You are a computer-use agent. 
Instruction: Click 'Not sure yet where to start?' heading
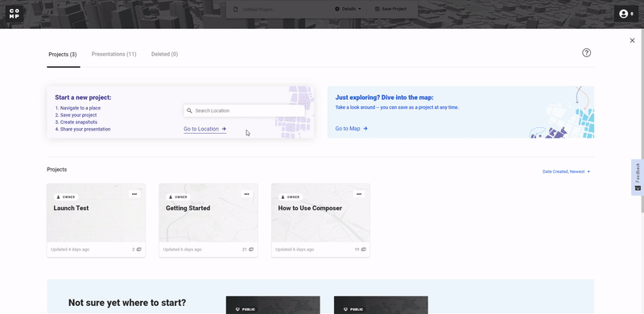(x=127, y=303)
